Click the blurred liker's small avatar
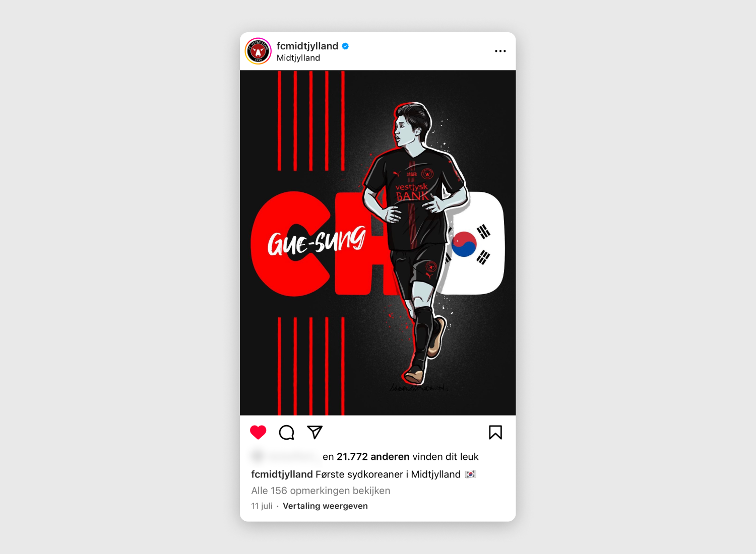This screenshot has height=554, width=756. [258, 456]
